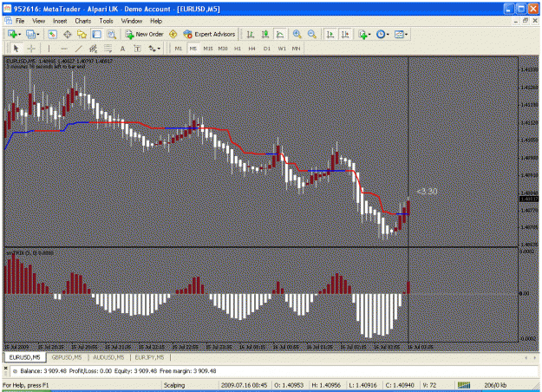
Task: Open the Profiles dropdown
Action: coord(33,34)
